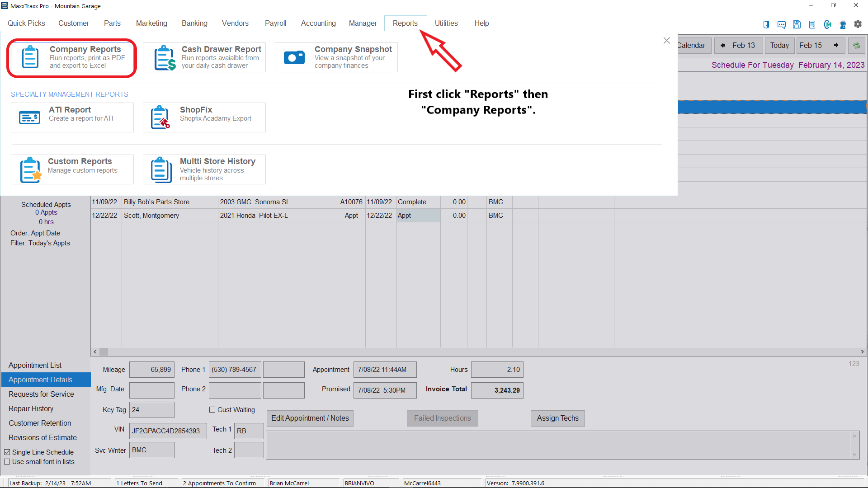The image size is (868, 488).
Task: Open the Custom Reports tile
Action: pyautogui.click(x=72, y=169)
